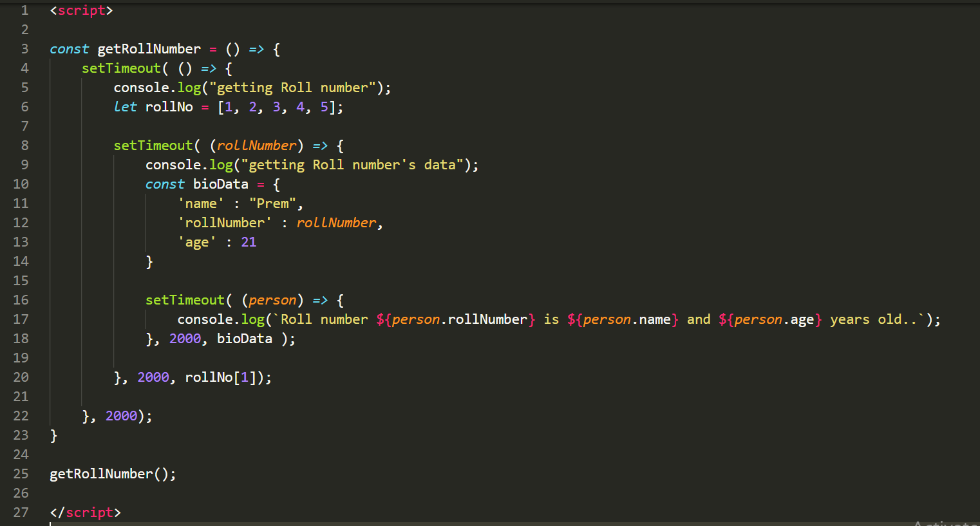980x526 pixels.
Task: Click the "Prem" string value
Action: pyautogui.click(x=272, y=203)
